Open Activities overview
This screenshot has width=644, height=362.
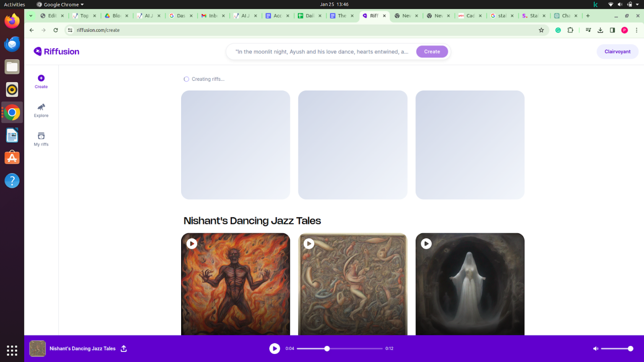tap(14, 5)
